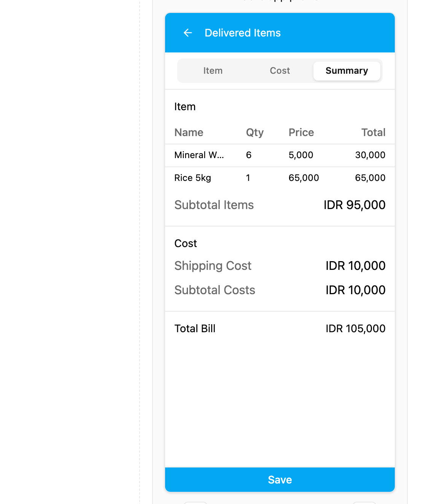Click the 'IDR 105,000' total bill value
Image resolution: width=426 pixels, height=504 pixels.
pos(356,328)
